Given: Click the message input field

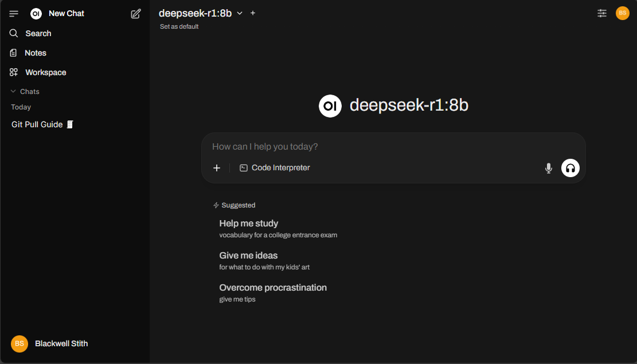Looking at the screenshot, I should 393,146.
